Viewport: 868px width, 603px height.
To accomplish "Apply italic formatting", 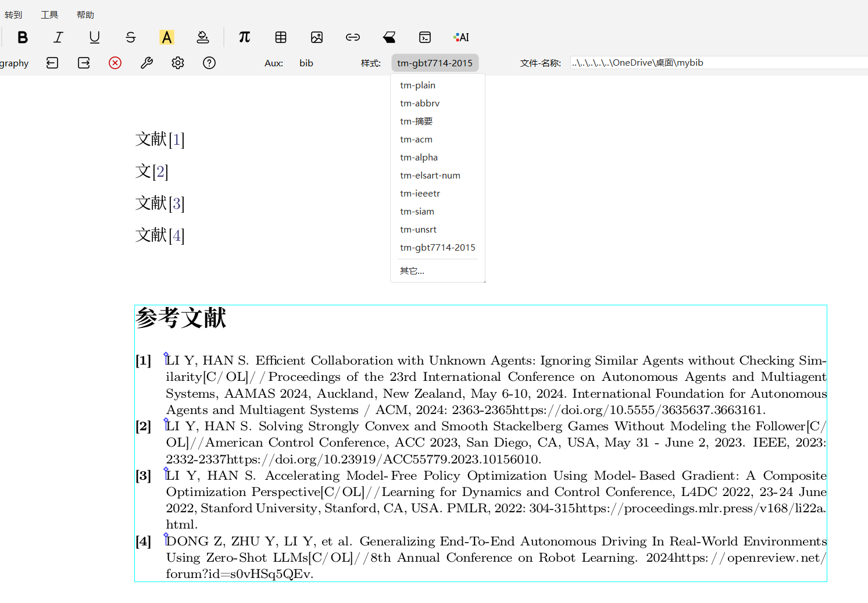I will [58, 37].
